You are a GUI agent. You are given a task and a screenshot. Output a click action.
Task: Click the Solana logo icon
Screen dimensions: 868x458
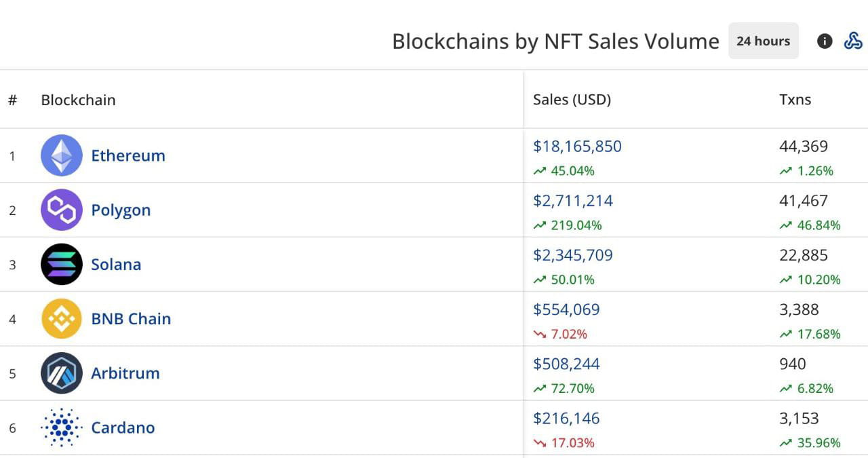tap(61, 264)
